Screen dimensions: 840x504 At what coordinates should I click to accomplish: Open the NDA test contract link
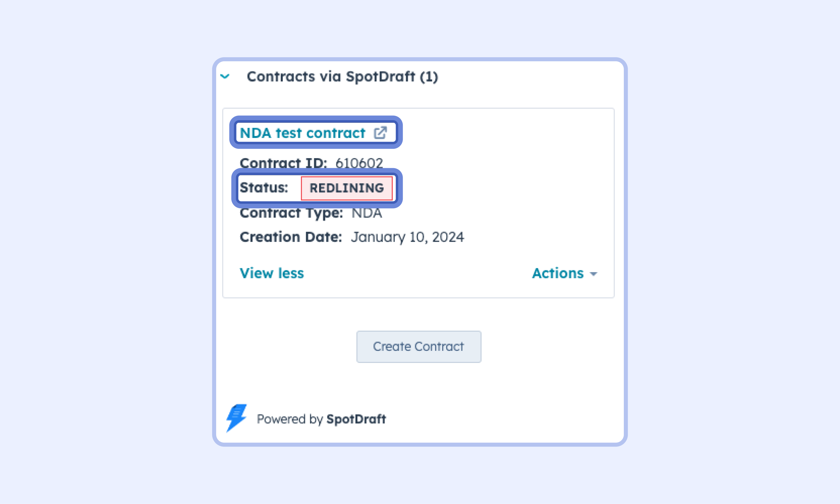point(302,133)
